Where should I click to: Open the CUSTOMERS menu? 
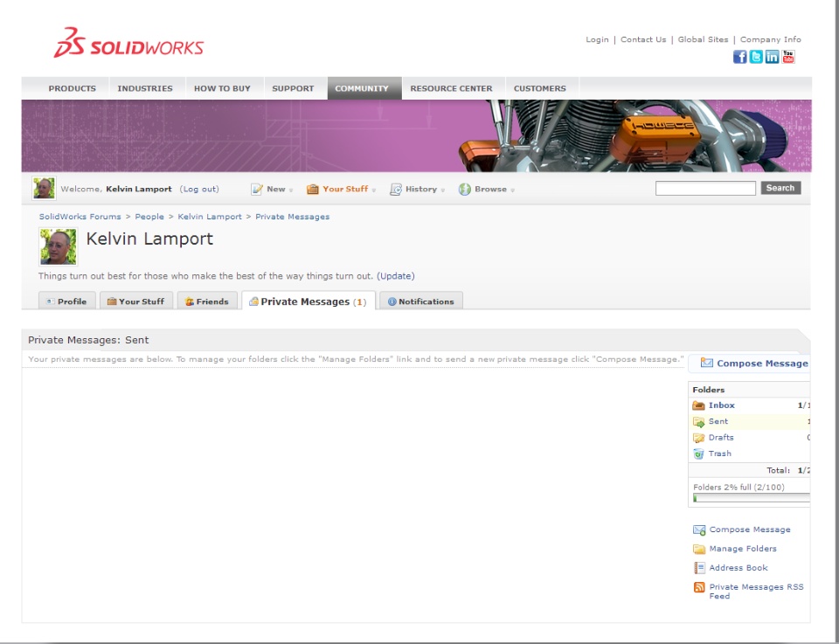pyautogui.click(x=540, y=88)
